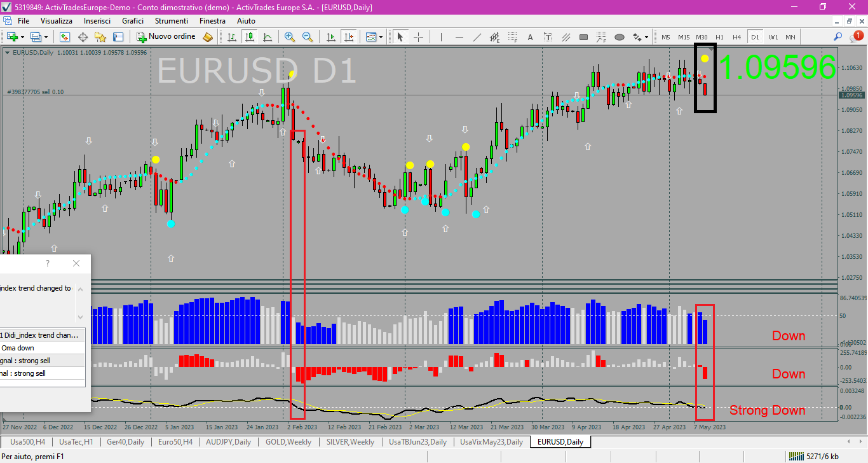Image resolution: width=868 pixels, height=463 pixels.
Task: Open the Profiles toolbar icon
Action: pyautogui.click(x=36, y=37)
